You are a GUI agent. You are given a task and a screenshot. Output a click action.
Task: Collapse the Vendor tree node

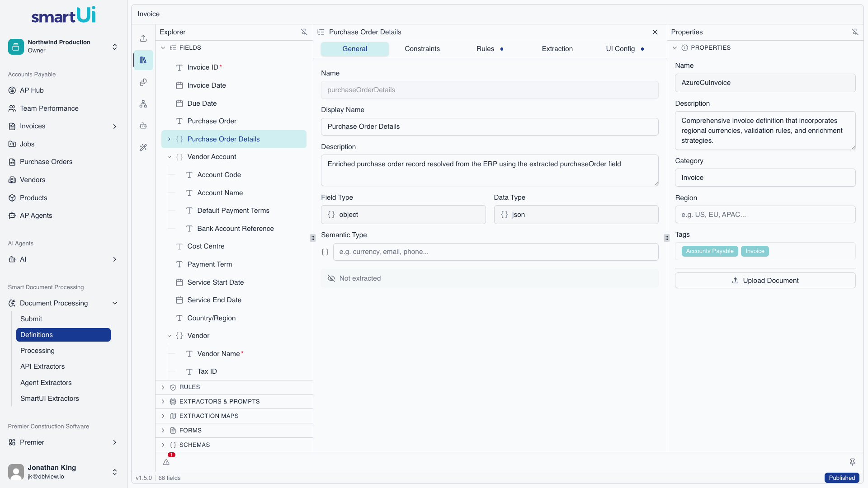(170, 336)
